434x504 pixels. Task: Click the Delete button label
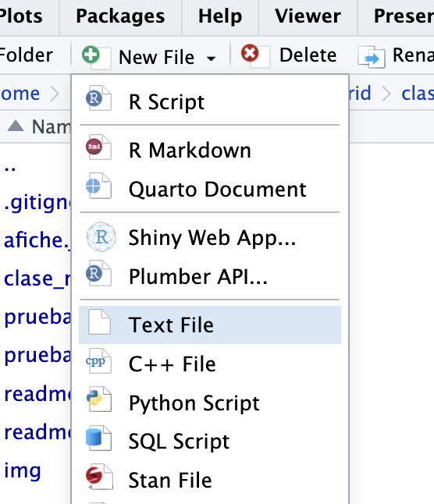point(308,55)
